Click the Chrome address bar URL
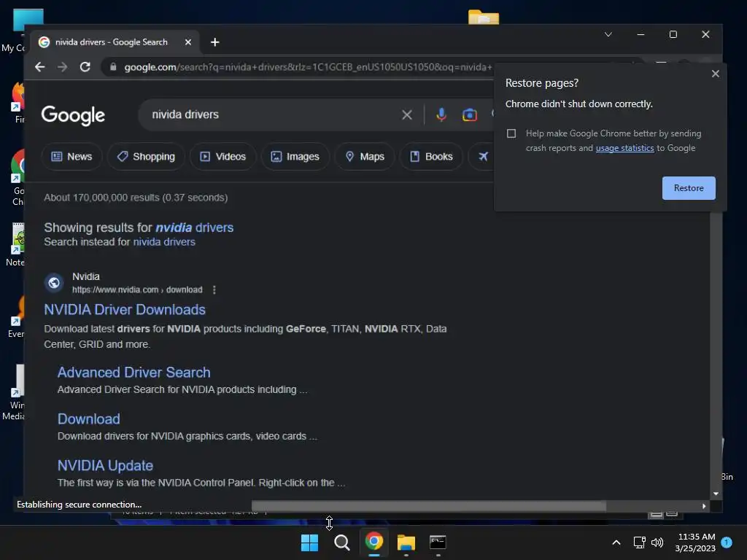This screenshot has height=560, width=747. click(308, 67)
